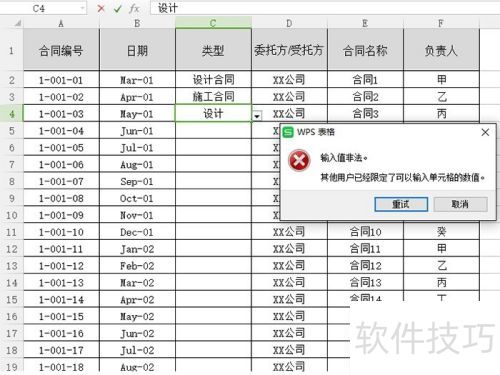Click cell 1-001-03

[x=61, y=114]
